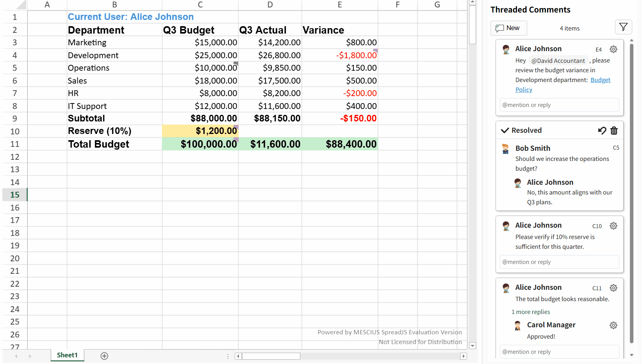This screenshot has width=642, height=364.
Task: Click the filter comments funnel icon
Action: click(x=623, y=27)
